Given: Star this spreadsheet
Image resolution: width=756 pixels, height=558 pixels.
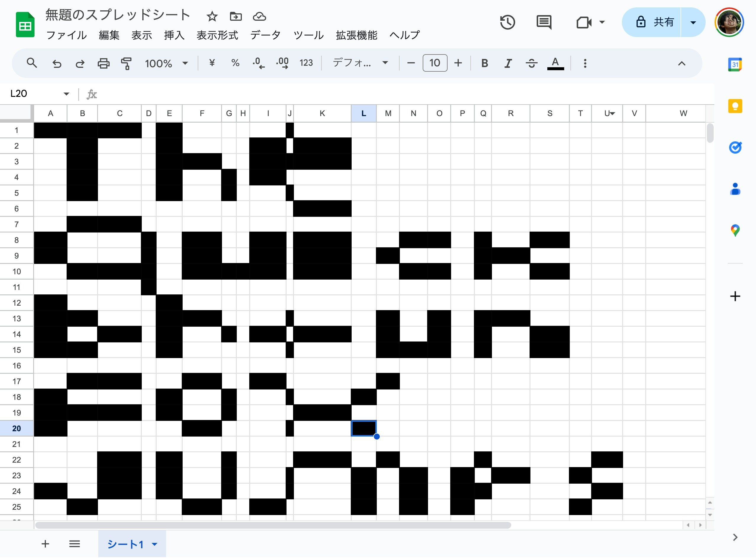Looking at the screenshot, I should (x=212, y=16).
